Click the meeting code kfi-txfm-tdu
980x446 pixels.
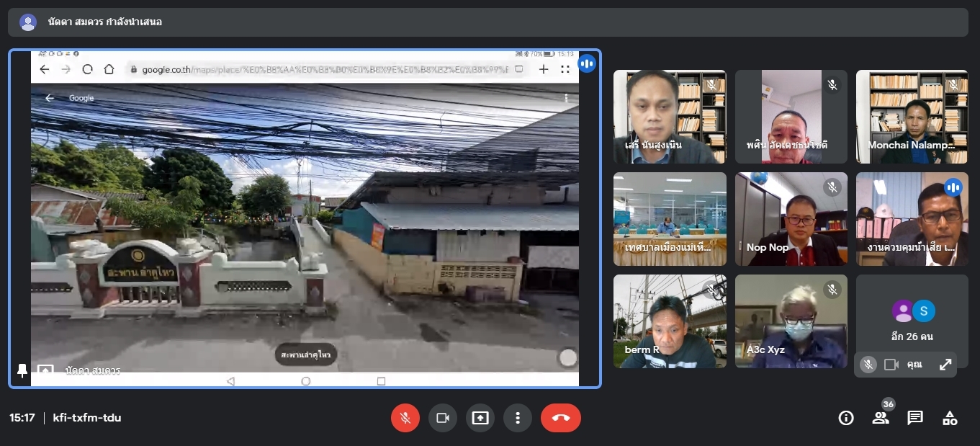pyautogui.click(x=87, y=418)
